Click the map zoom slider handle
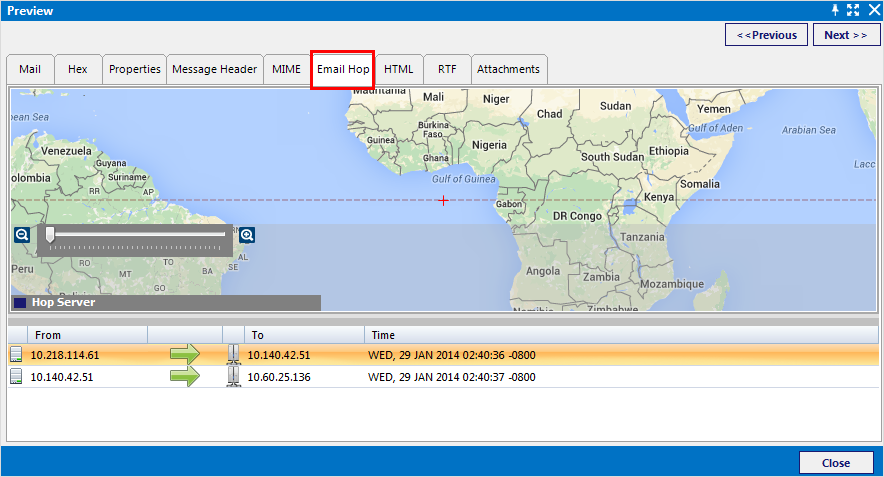Screen dimensions: 884x477 click(50, 235)
